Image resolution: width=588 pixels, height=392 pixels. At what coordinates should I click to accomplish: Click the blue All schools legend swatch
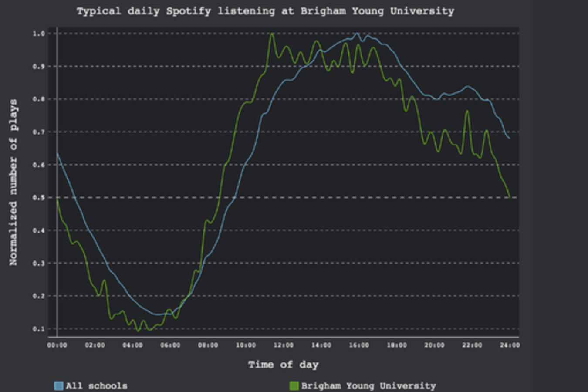point(58,386)
